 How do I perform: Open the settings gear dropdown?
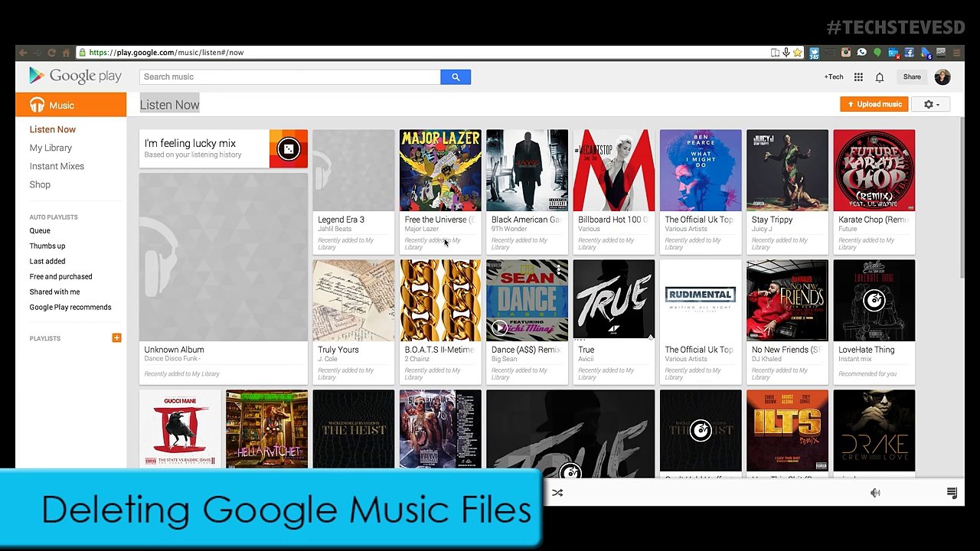[x=931, y=104]
